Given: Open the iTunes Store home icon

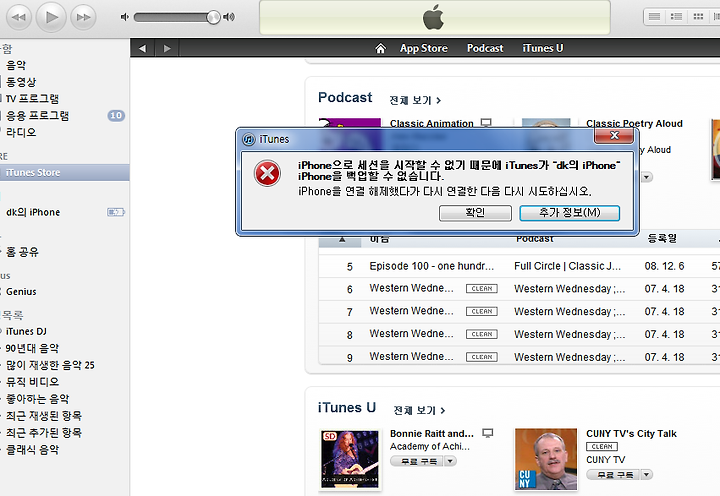Looking at the screenshot, I should pyautogui.click(x=380, y=48).
